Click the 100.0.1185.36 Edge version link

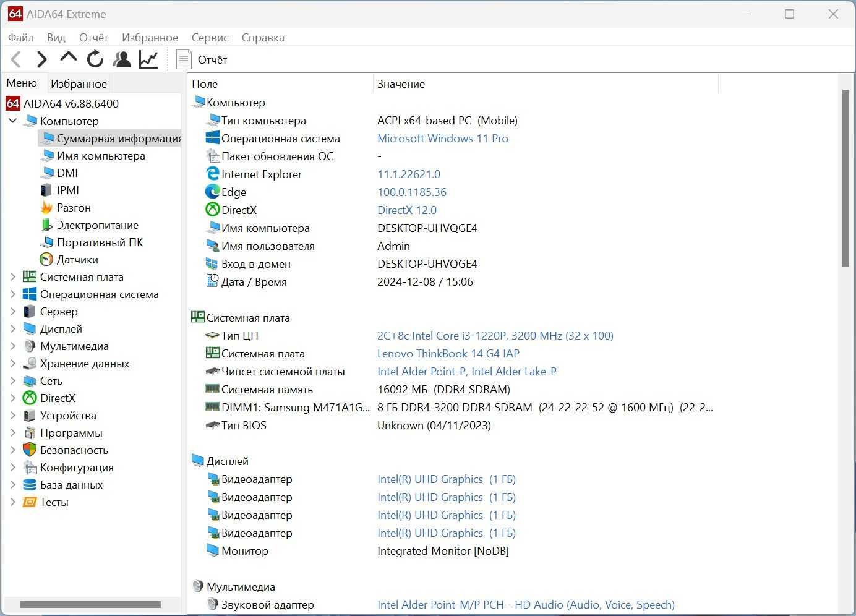[x=412, y=192]
